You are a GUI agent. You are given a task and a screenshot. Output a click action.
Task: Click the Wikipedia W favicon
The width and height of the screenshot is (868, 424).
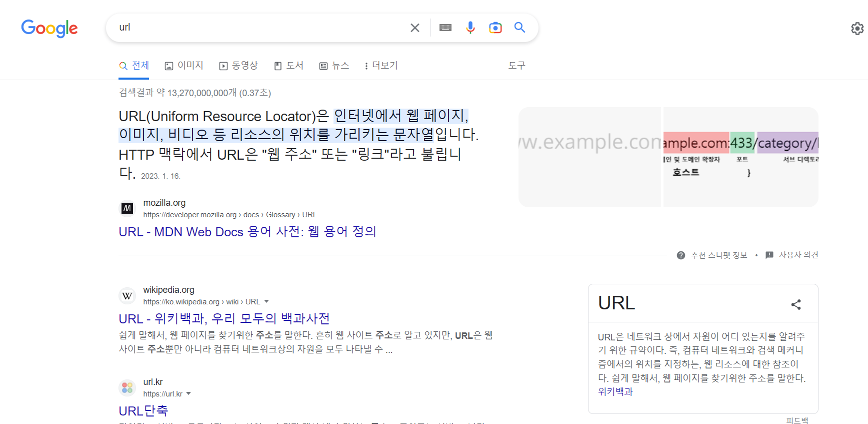tap(127, 296)
